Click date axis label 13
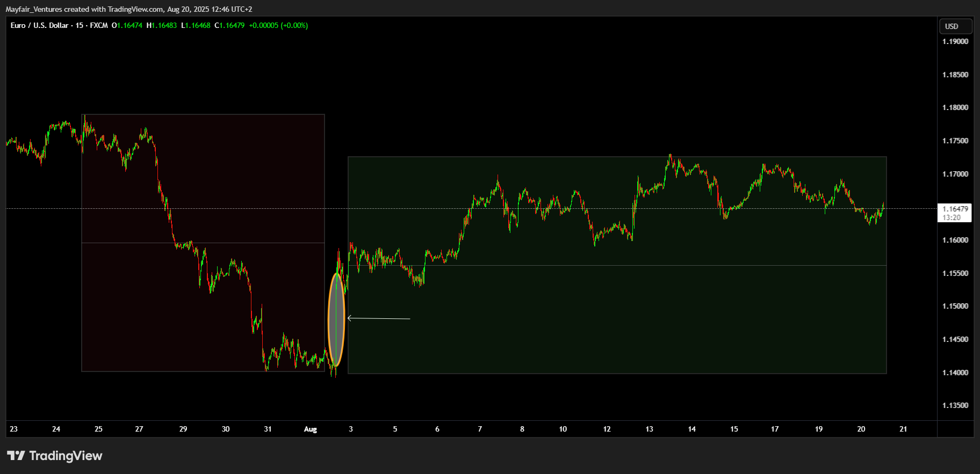 [650, 429]
